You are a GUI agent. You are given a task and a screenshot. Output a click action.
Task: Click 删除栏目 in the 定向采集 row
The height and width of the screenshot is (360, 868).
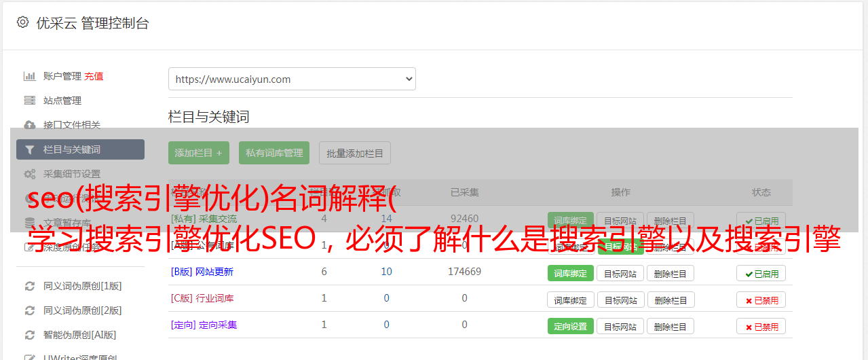click(x=671, y=326)
